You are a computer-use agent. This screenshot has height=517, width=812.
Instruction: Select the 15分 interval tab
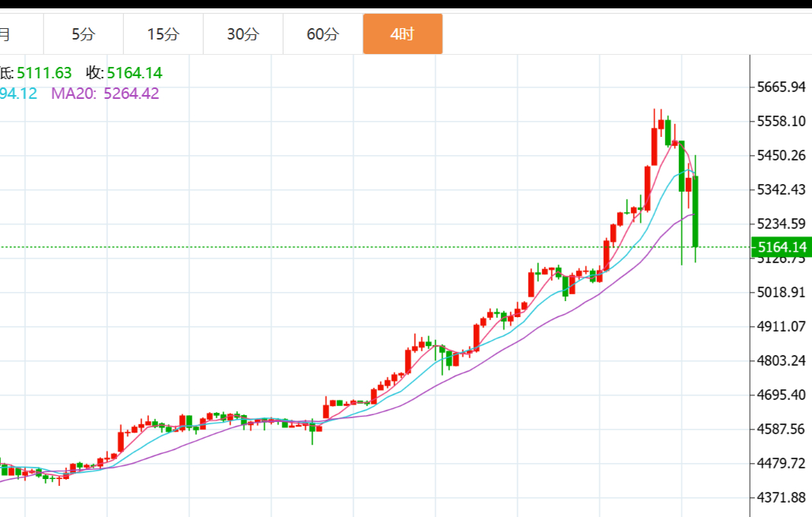click(x=163, y=34)
